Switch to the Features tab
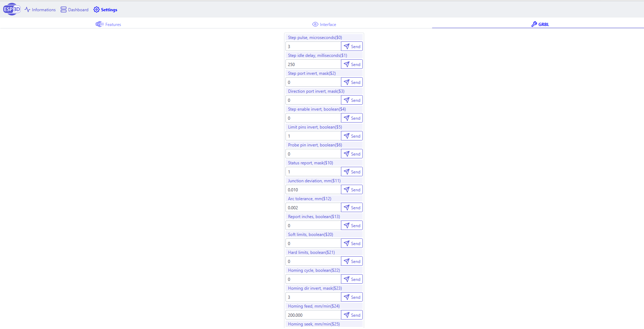The image size is (644, 329). tap(108, 24)
